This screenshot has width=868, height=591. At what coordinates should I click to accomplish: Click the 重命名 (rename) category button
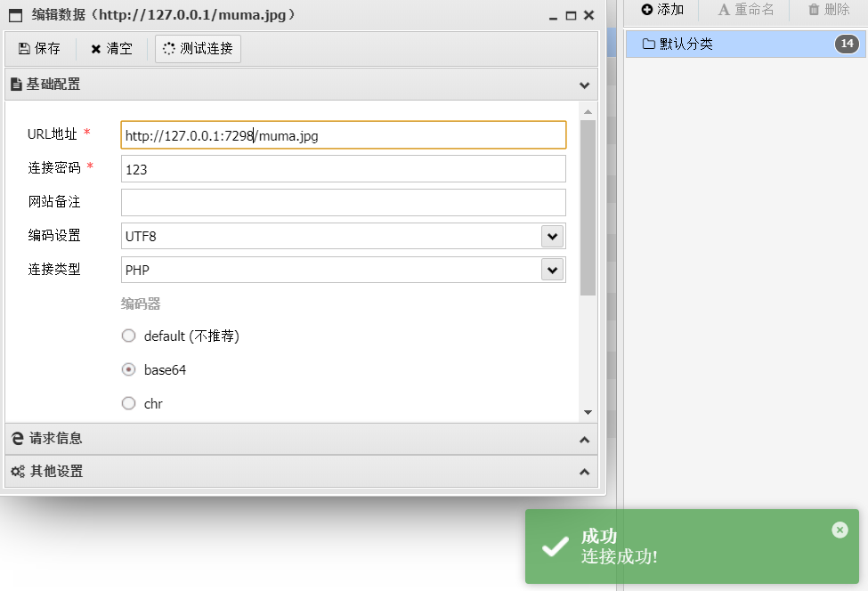[746, 10]
